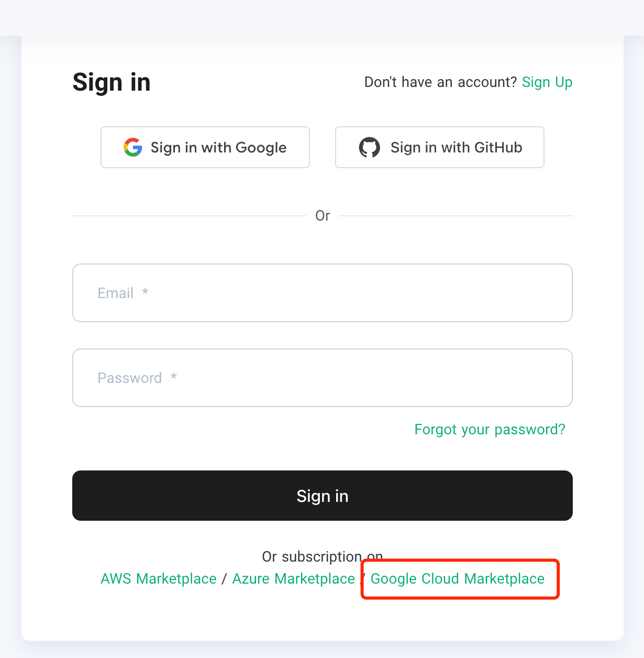
Task: Open the Sign Up link
Action: pyautogui.click(x=547, y=82)
